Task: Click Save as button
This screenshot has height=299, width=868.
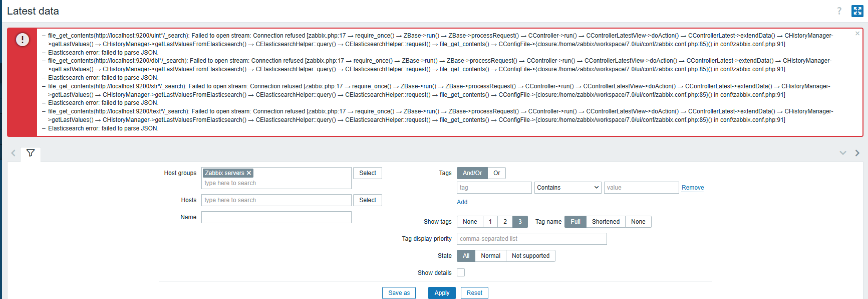Action: click(399, 293)
